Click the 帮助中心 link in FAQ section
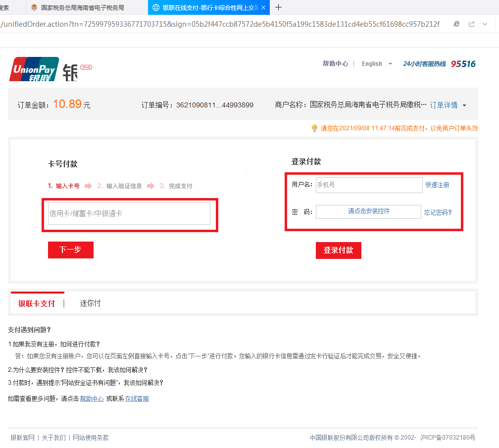The width and height of the screenshot is (499, 448). [x=92, y=398]
